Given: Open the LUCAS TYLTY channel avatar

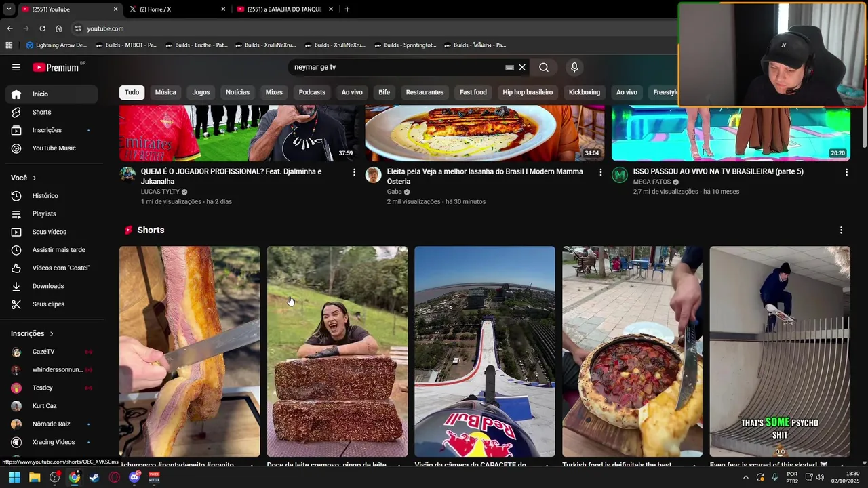Looking at the screenshot, I should tap(127, 175).
